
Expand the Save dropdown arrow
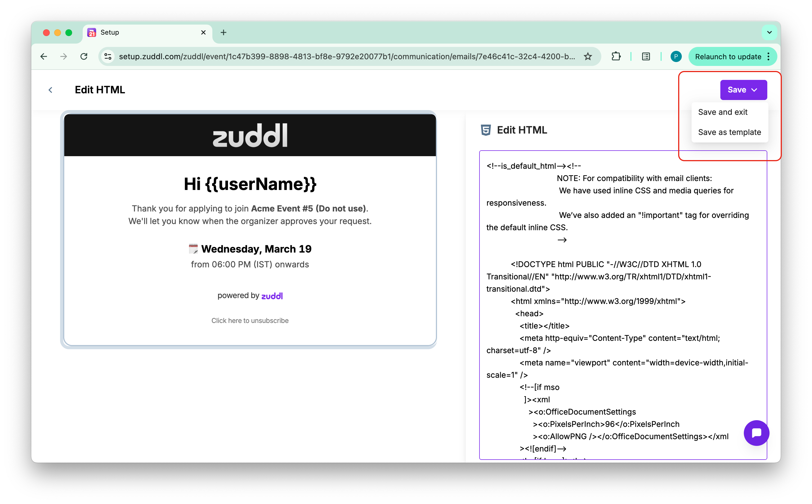click(x=754, y=90)
